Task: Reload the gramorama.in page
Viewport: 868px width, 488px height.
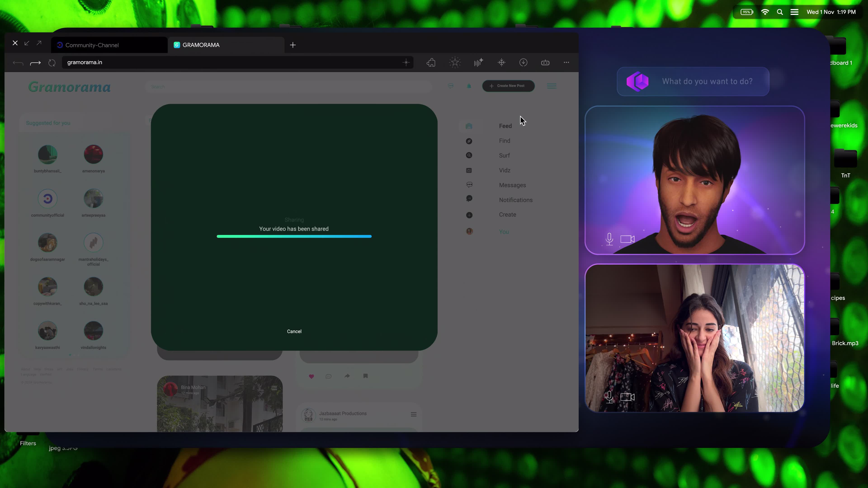Action: point(52,63)
